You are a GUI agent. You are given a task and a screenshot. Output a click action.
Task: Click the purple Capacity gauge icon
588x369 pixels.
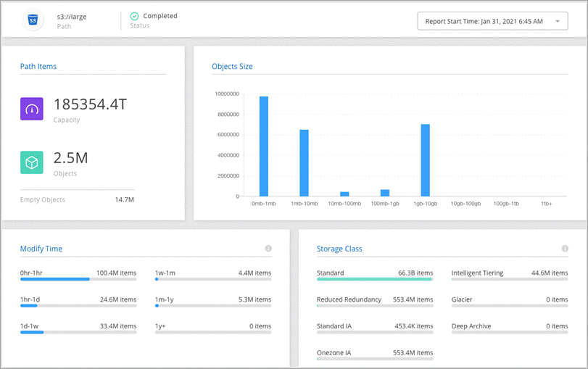click(32, 109)
